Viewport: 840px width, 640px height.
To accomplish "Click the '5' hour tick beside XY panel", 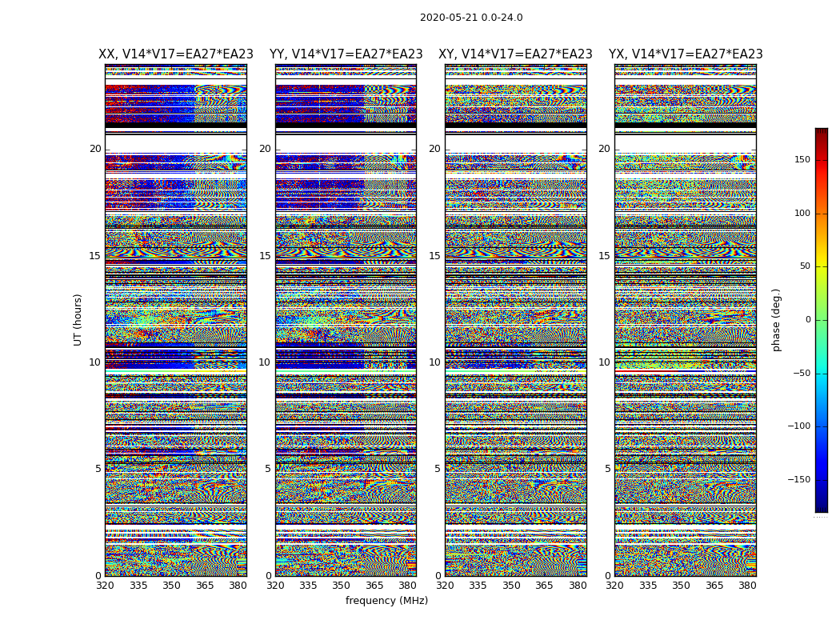I will (438, 469).
